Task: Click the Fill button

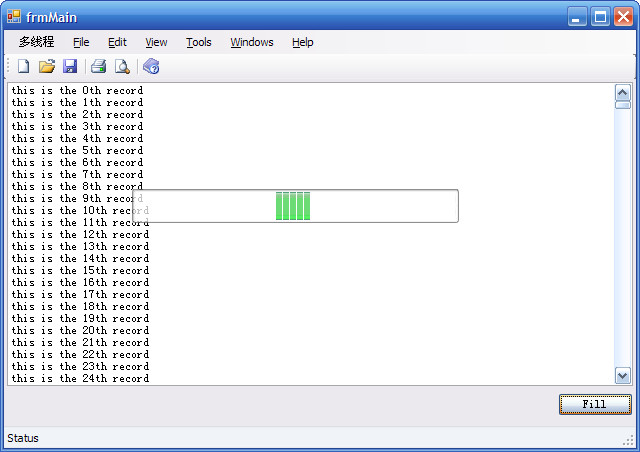Action: tap(595, 404)
